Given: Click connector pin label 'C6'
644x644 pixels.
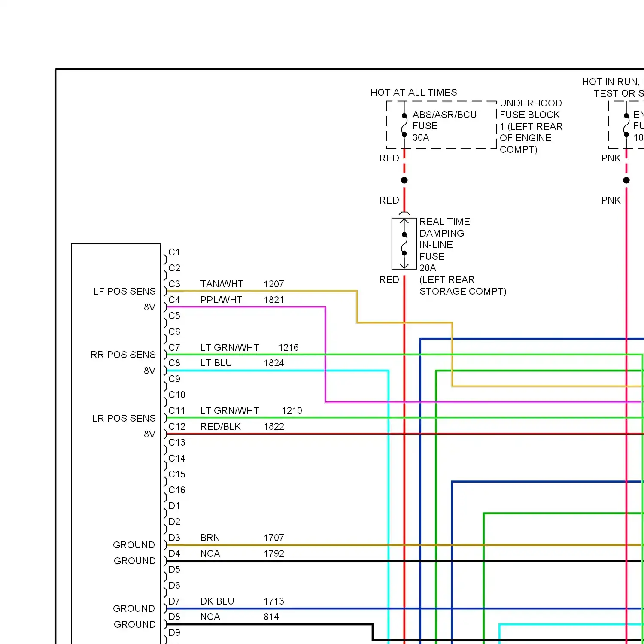Looking at the screenshot, I should click(174, 332).
